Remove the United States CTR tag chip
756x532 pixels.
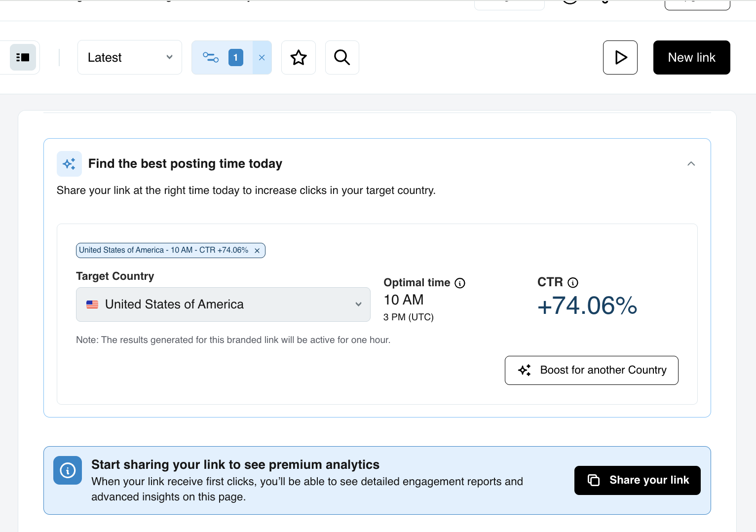click(257, 250)
